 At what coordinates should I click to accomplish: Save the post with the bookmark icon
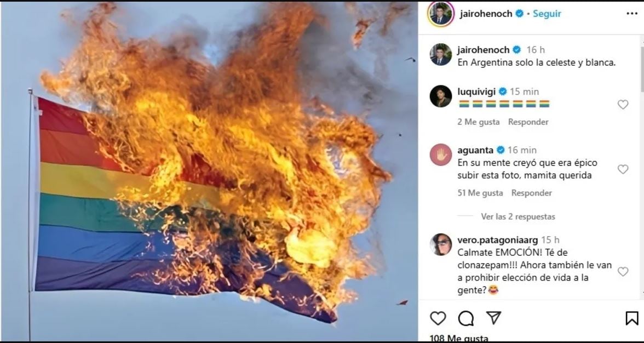632,318
